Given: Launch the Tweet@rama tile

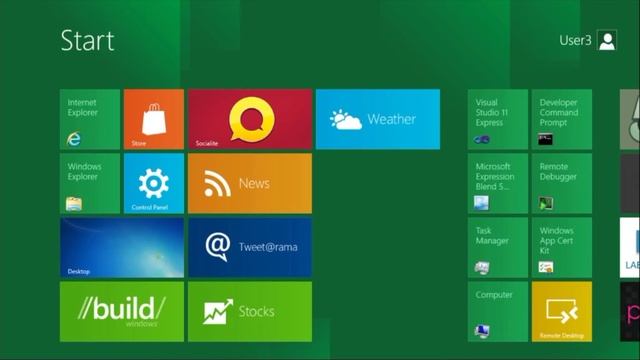Looking at the screenshot, I should tap(250, 247).
